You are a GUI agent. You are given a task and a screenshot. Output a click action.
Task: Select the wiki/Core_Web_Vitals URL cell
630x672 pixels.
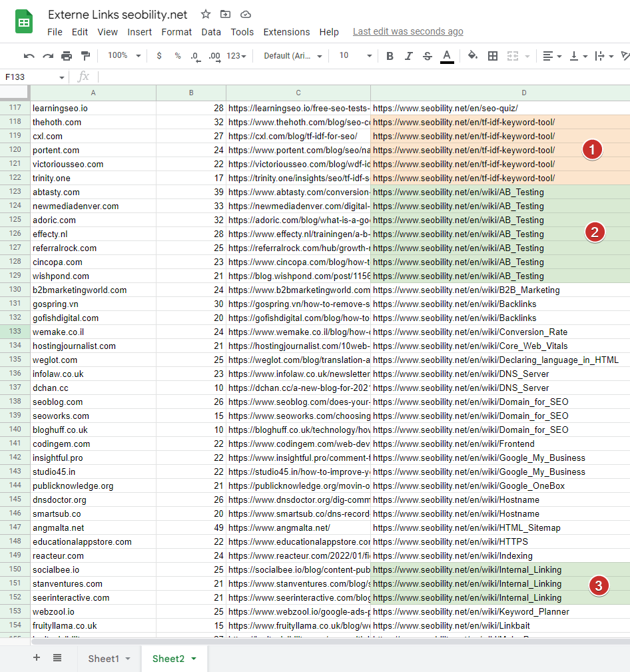pos(500,346)
